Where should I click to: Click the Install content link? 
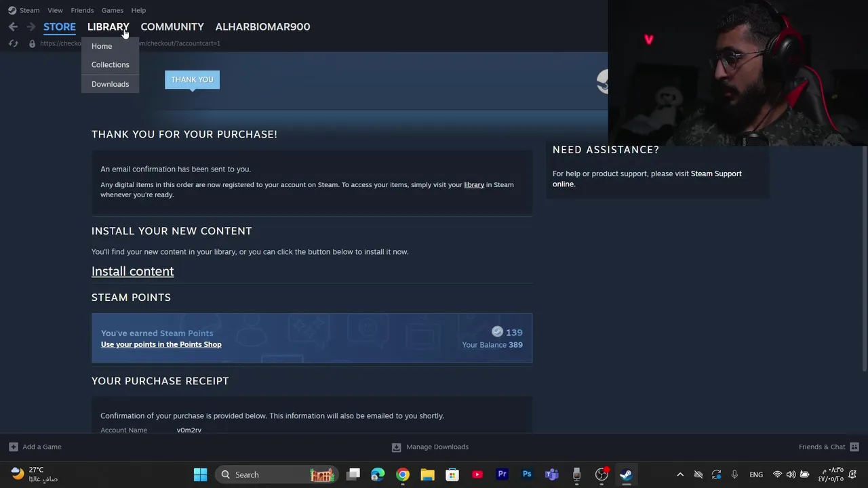132,271
